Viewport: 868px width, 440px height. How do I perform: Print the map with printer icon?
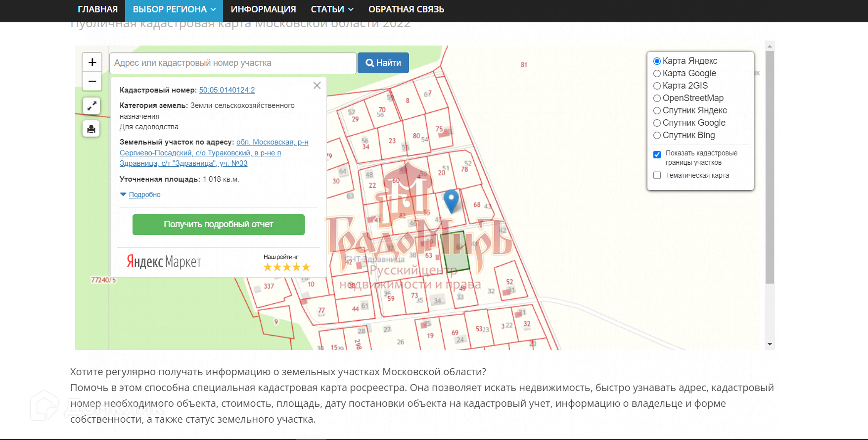pyautogui.click(x=91, y=129)
